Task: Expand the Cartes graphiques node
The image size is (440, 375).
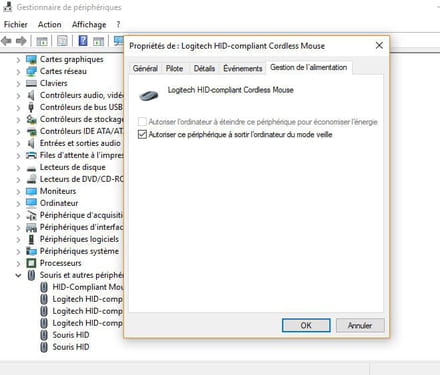Action: coord(18,60)
